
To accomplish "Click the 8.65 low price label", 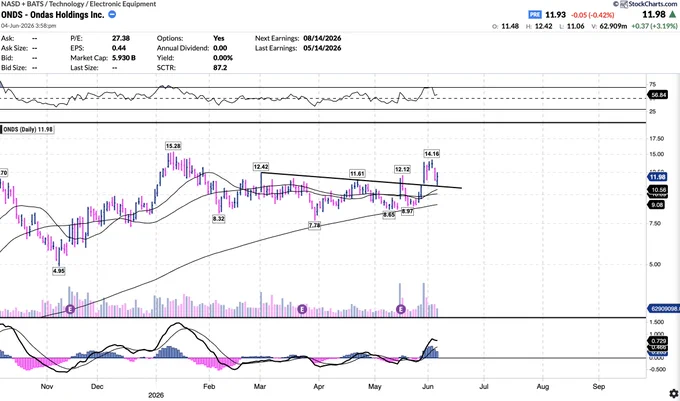I will pos(389,215).
